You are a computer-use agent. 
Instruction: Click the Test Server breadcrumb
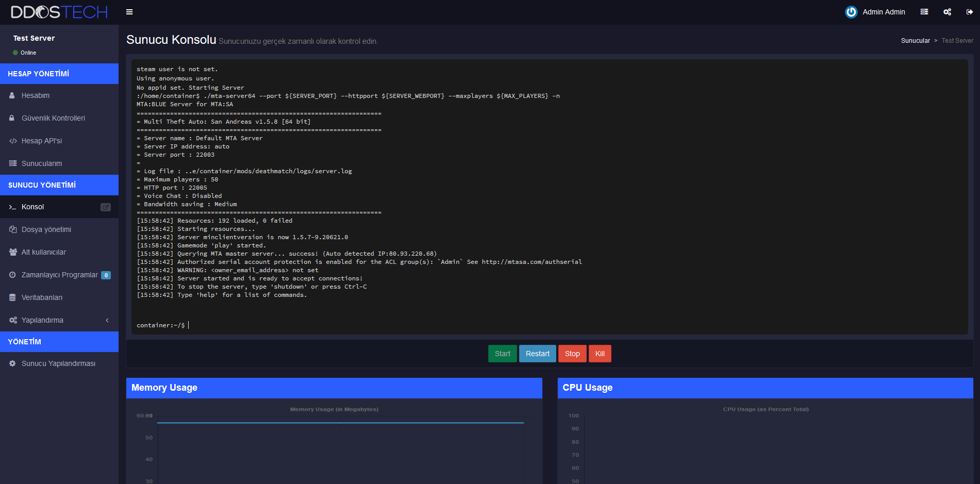[957, 41]
